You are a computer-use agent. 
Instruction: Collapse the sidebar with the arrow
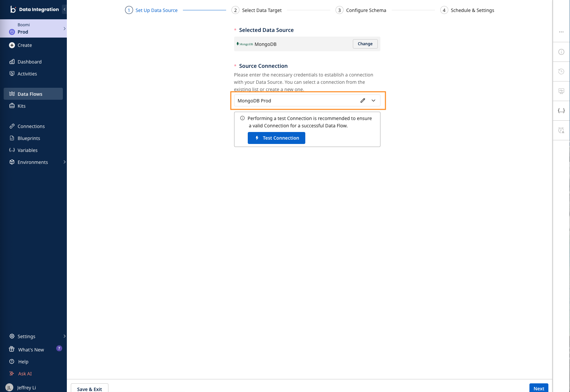point(64,9)
